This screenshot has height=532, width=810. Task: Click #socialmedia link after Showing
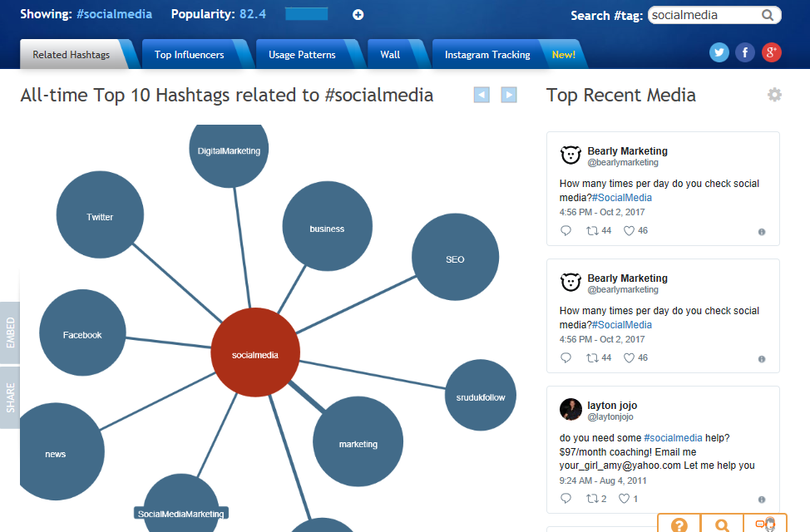(114, 14)
